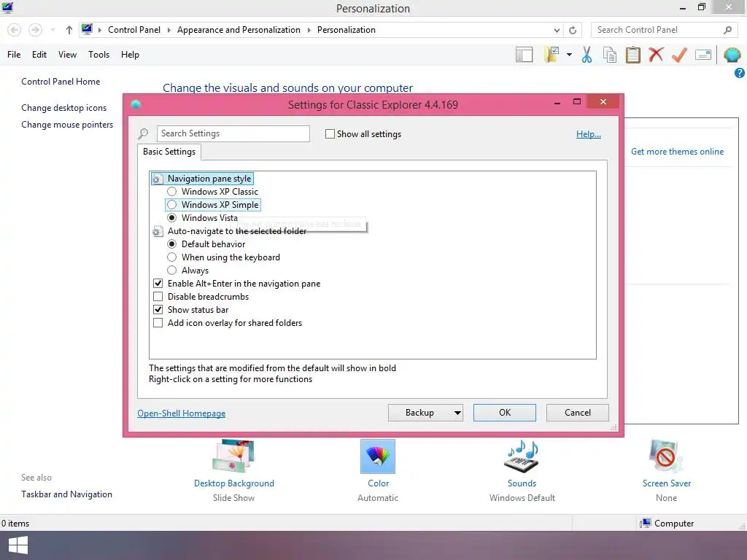The width and height of the screenshot is (747, 560).
Task: Open recent locations dropdown arrow
Action: click(53, 30)
